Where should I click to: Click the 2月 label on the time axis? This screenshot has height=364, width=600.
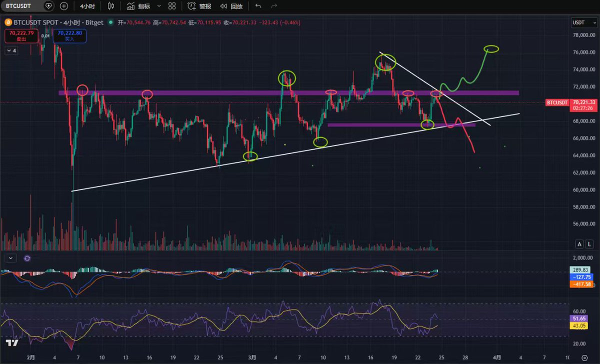[x=31, y=357]
